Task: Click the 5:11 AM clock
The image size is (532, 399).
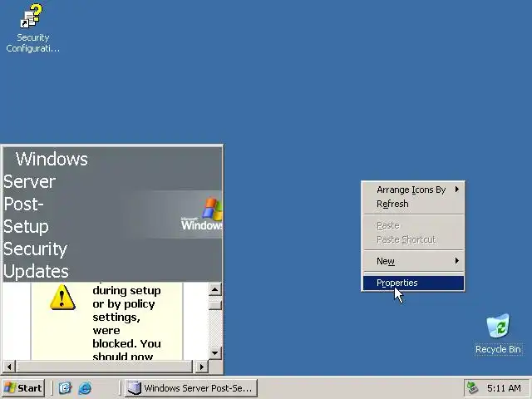Action: coord(504,388)
